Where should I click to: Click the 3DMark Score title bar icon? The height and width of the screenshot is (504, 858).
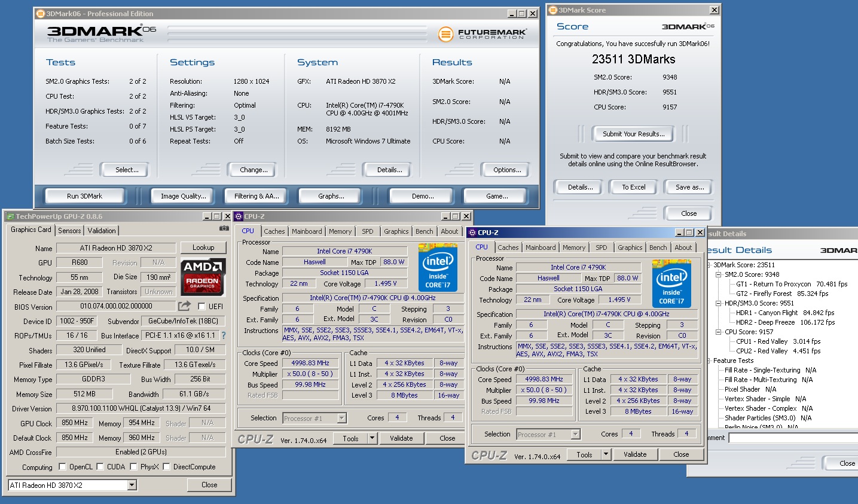553,10
